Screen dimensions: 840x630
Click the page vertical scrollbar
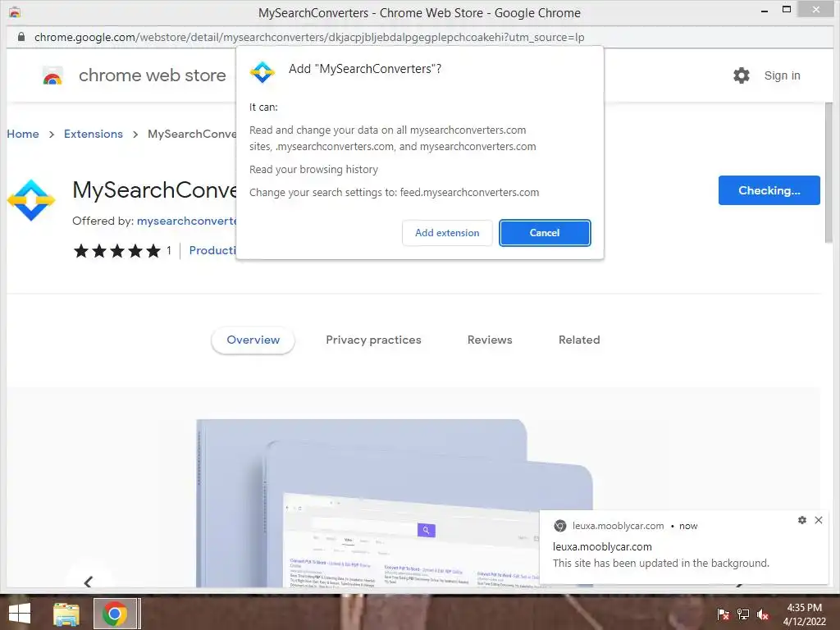(x=829, y=171)
